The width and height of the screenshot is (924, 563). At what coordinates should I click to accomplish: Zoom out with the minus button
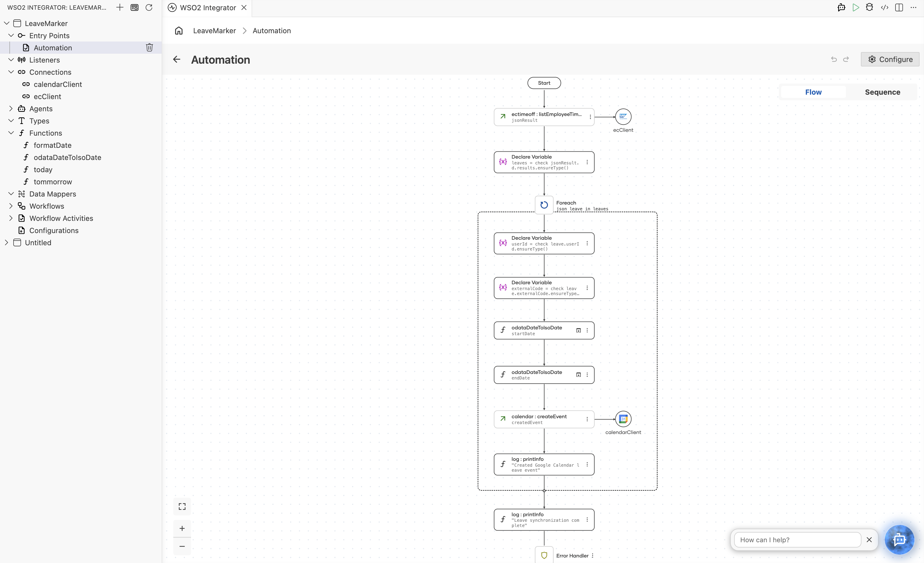tap(182, 546)
